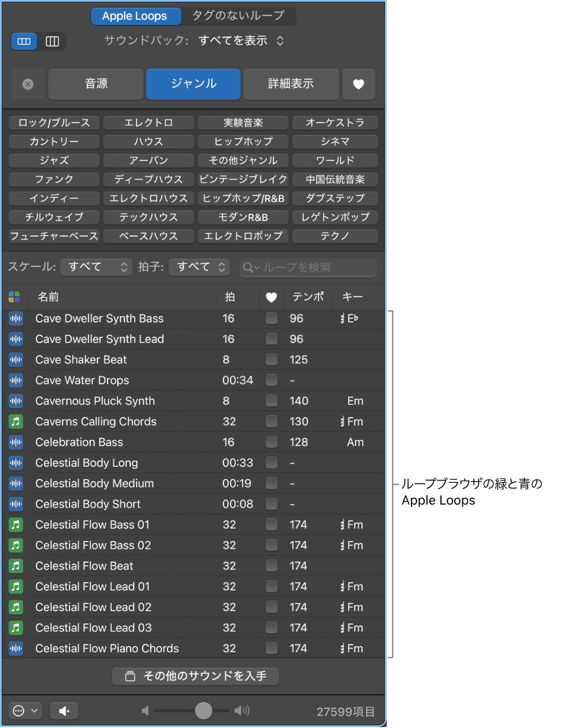Switch to button view layout icon

click(x=24, y=42)
